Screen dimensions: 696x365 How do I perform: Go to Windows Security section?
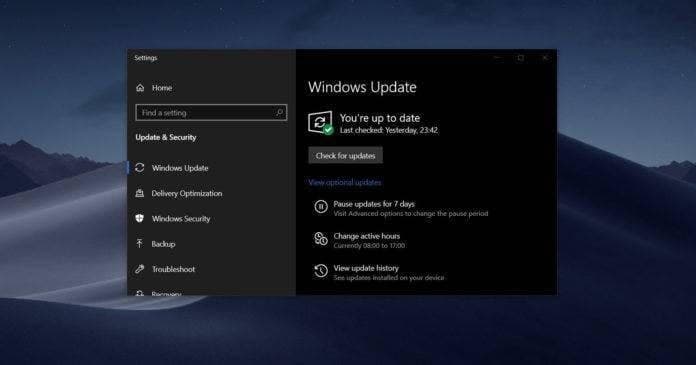[181, 218]
